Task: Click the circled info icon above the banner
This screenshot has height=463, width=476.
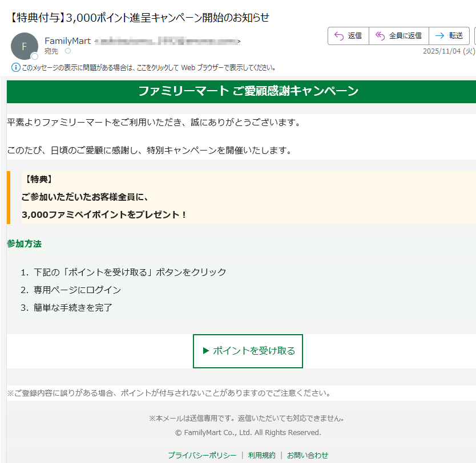Action: (16, 67)
